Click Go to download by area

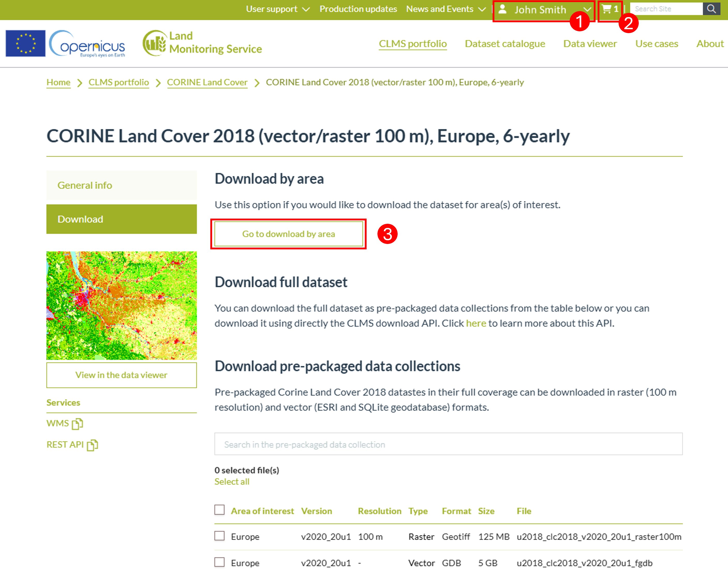point(288,234)
